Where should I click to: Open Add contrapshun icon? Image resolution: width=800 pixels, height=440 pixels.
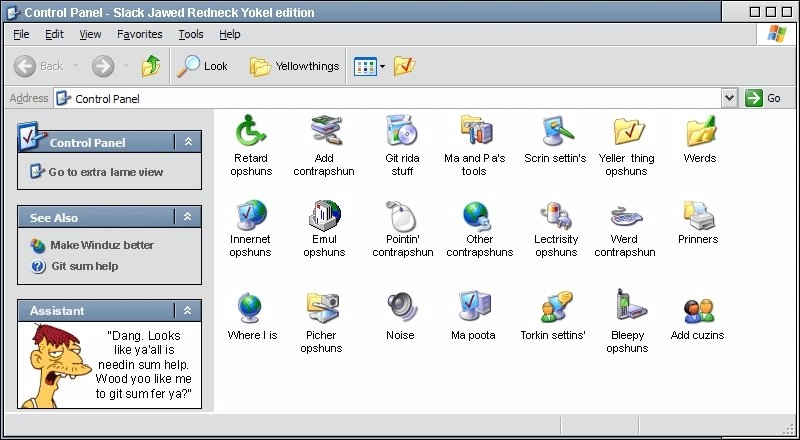pyautogui.click(x=326, y=131)
